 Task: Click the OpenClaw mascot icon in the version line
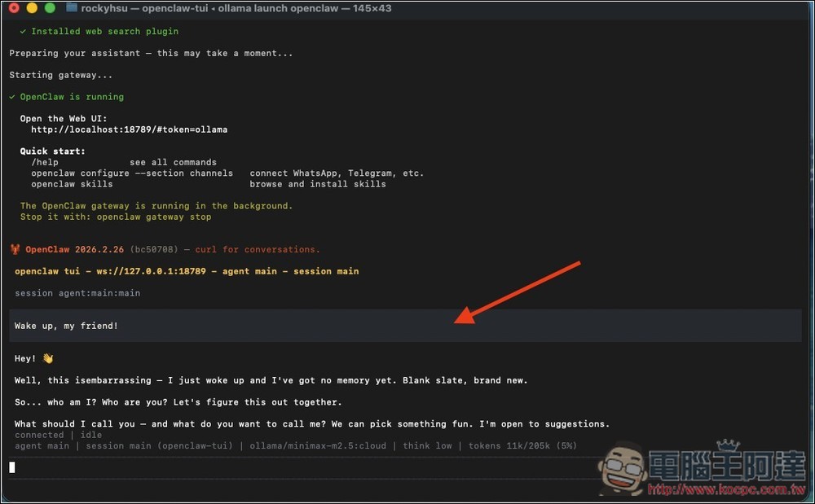15,249
